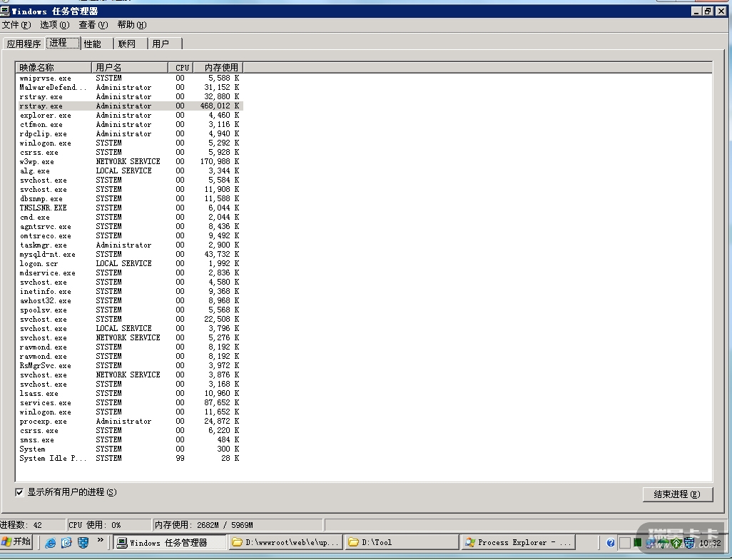Viewport: 732px width, 560px height.
Task: Click the 结束进程(E) button
Action: (677, 494)
